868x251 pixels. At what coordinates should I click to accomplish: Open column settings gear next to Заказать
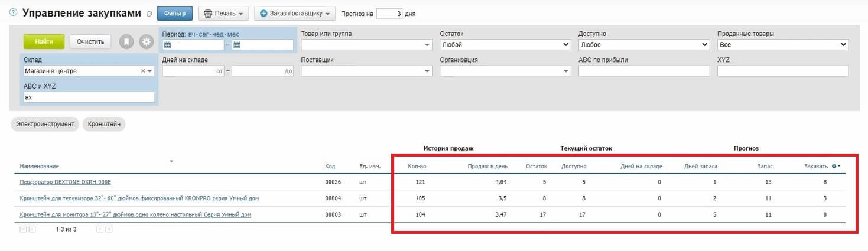click(x=836, y=166)
